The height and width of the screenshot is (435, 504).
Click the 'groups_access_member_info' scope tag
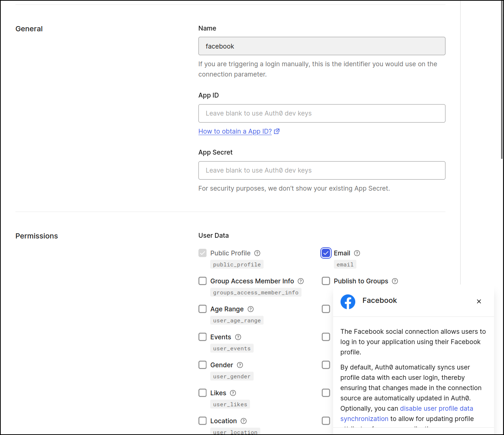point(256,293)
